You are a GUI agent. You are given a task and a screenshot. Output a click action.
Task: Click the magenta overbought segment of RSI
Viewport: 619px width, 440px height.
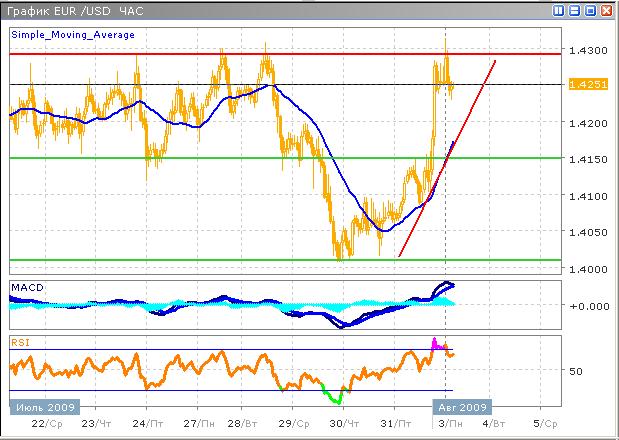437,343
